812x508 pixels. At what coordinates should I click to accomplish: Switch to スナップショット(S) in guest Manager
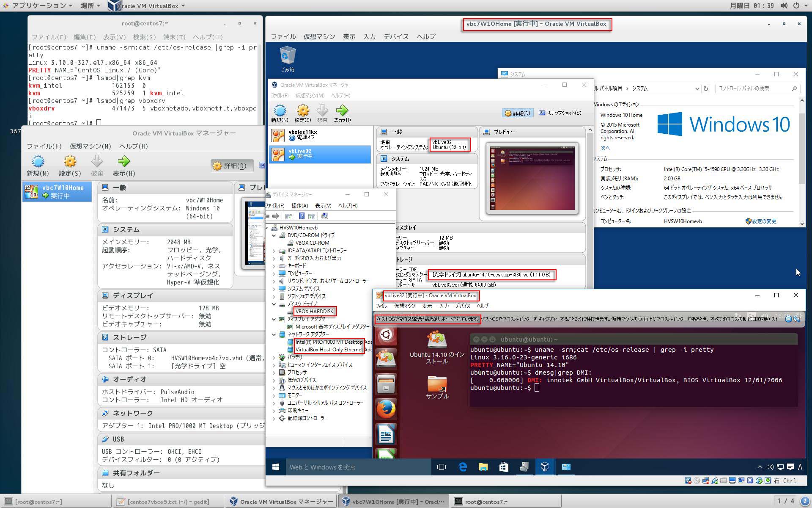pos(560,113)
